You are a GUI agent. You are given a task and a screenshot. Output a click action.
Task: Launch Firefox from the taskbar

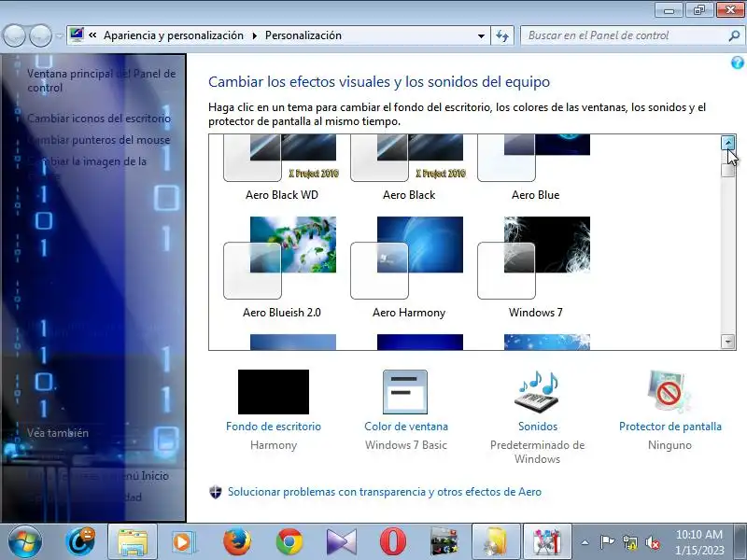[x=237, y=542]
